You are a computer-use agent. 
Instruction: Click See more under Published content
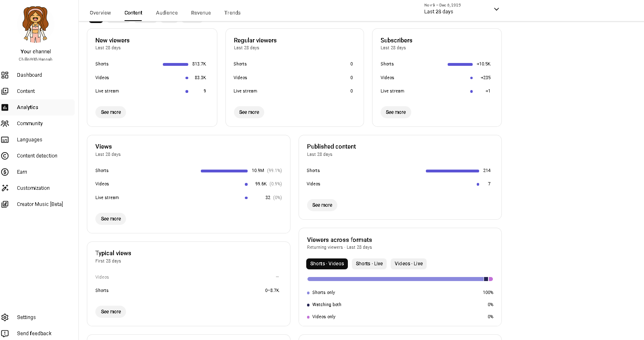click(x=322, y=205)
